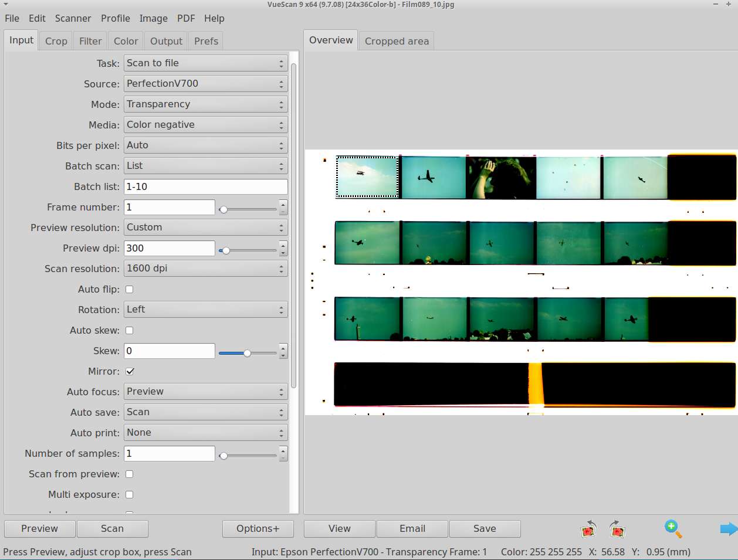The width and height of the screenshot is (738, 560).
Task: Tick the Auto skew checkbox
Action: [x=130, y=330]
